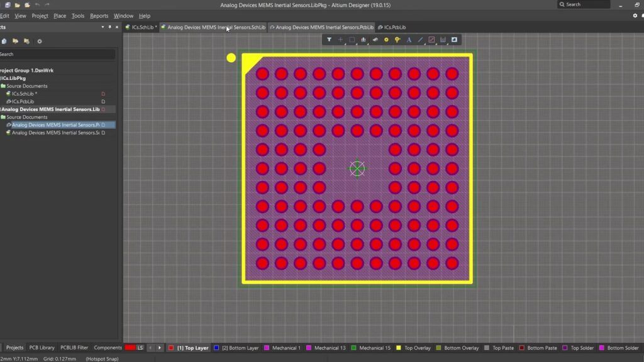Open the Projects panel settings gear
This screenshot has height=362, width=644.
click(40, 41)
